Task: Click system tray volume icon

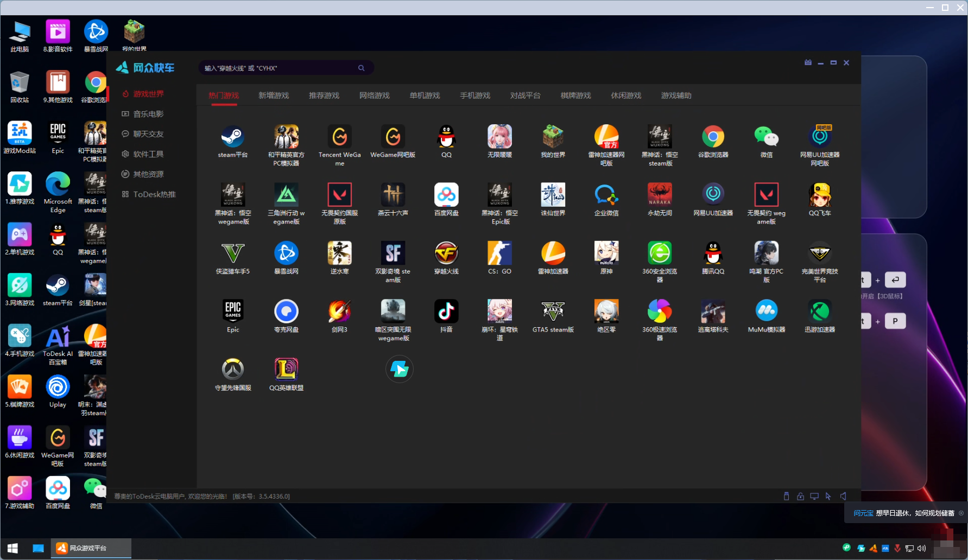Action: click(922, 548)
